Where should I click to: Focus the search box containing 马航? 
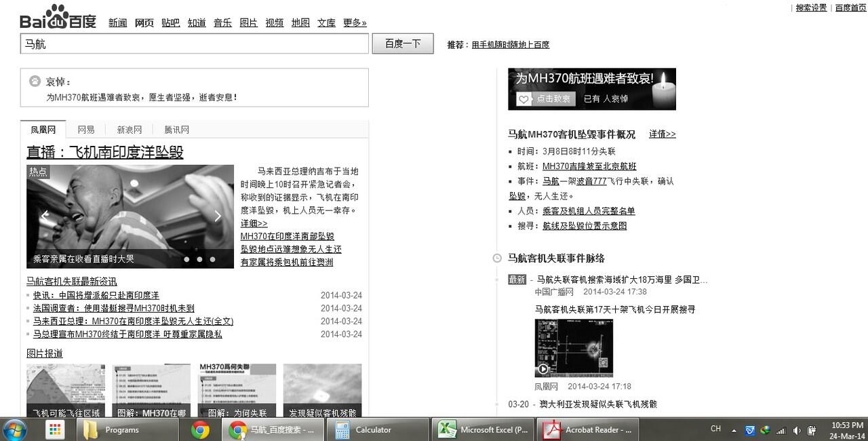(195, 44)
